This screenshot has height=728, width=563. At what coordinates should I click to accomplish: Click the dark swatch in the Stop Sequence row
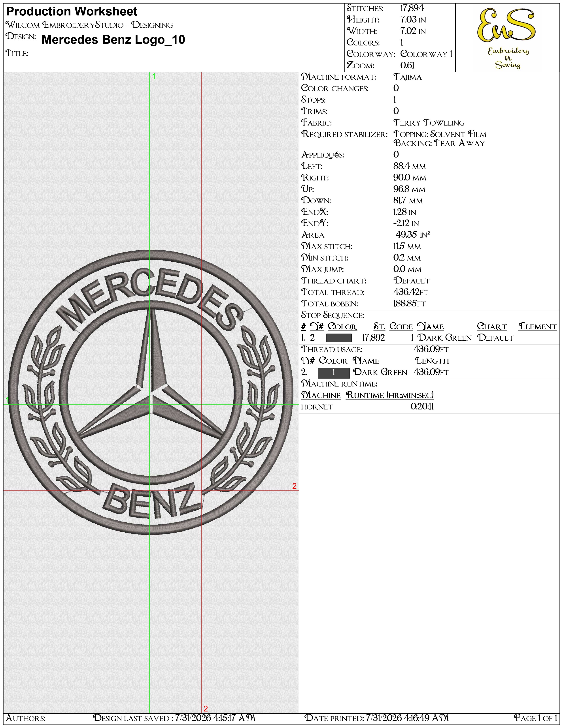click(x=338, y=338)
